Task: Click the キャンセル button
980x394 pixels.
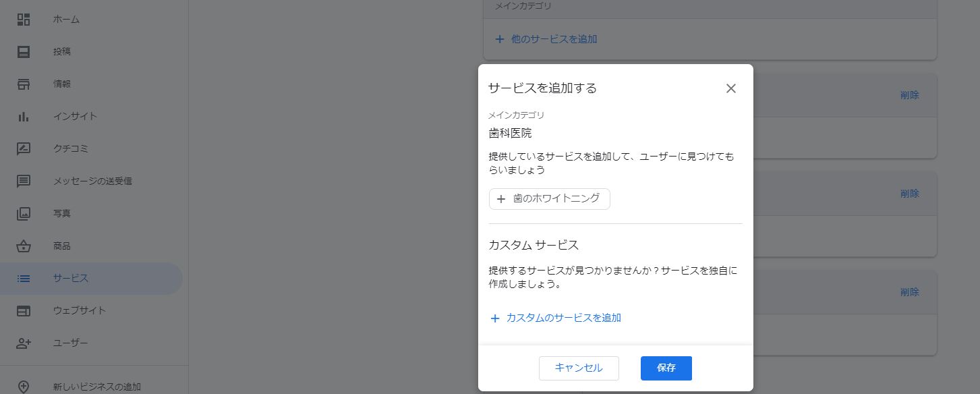Action: pos(579,368)
